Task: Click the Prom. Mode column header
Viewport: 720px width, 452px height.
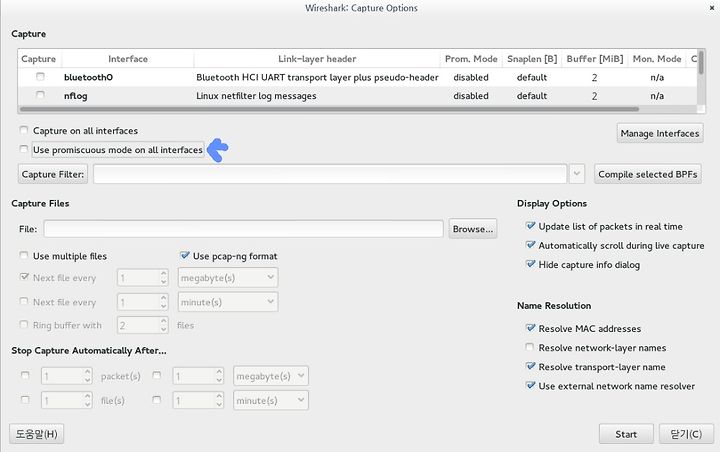Action: tap(471, 59)
